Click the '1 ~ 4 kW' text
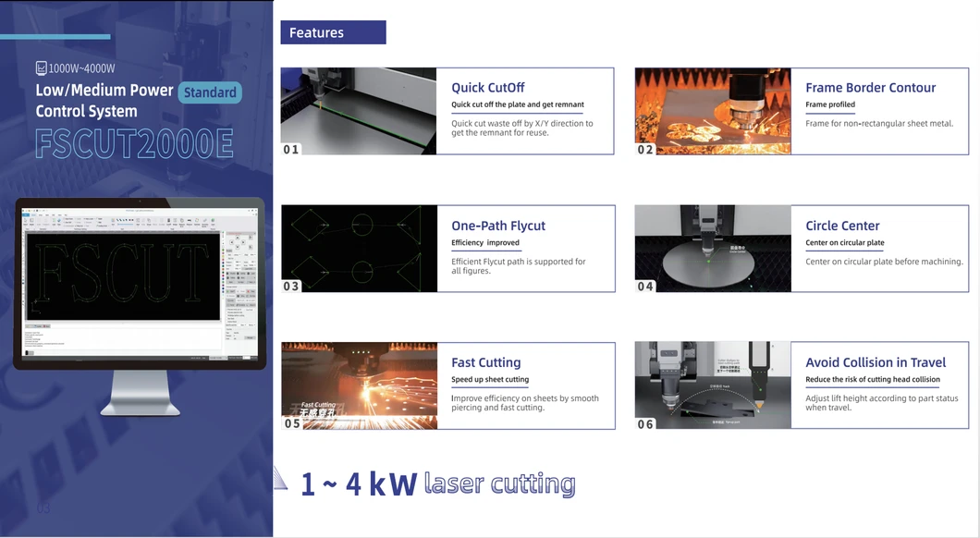The width and height of the screenshot is (980, 538). pyautogui.click(x=359, y=484)
